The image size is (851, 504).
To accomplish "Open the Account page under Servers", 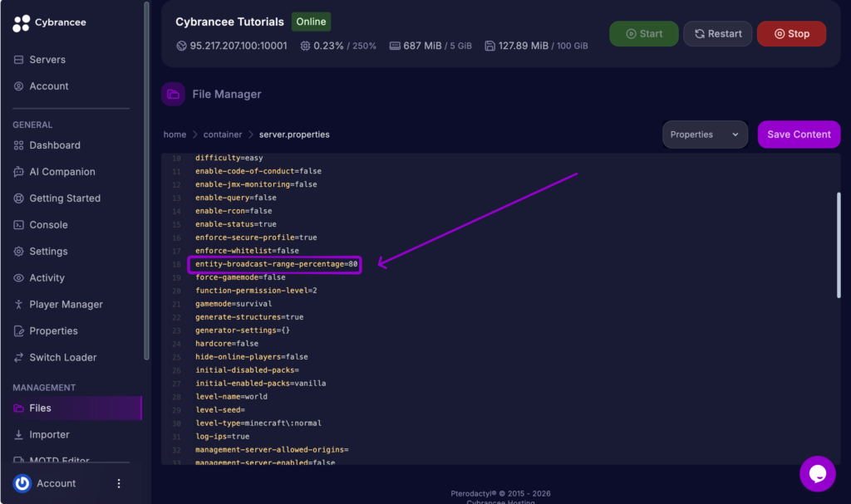I will click(x=49, y=86).
